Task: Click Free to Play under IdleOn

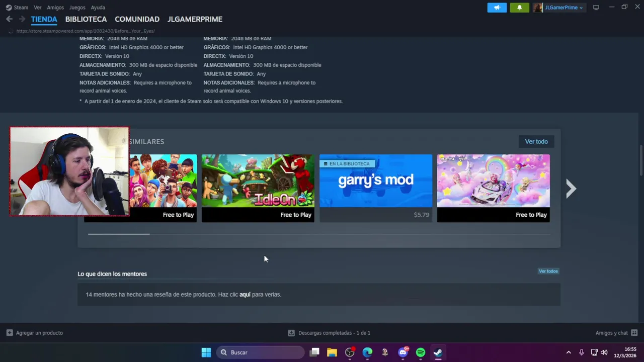Action: pyautogui.click(x=296, y=215)
